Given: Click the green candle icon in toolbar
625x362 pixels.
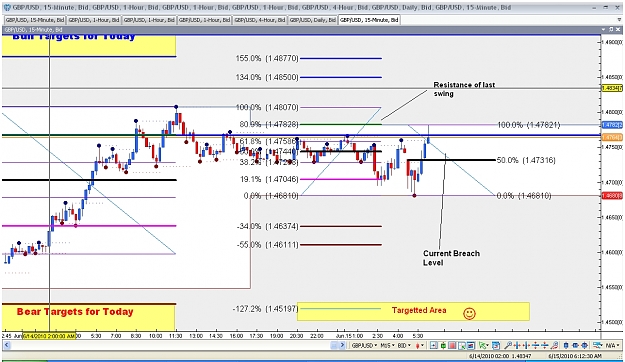Looking at the screenshot, I should tap(443, 345).
